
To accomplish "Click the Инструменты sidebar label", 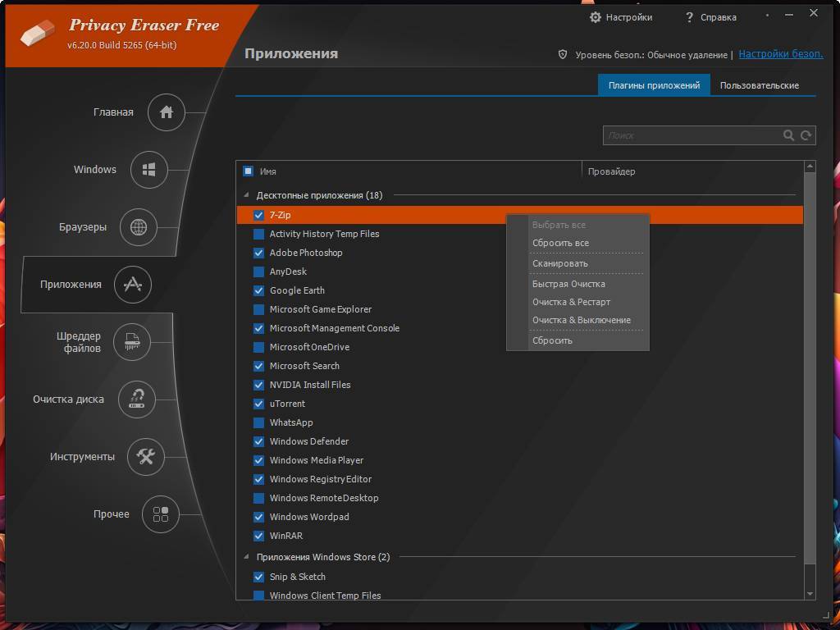I will tap(82, 456).
